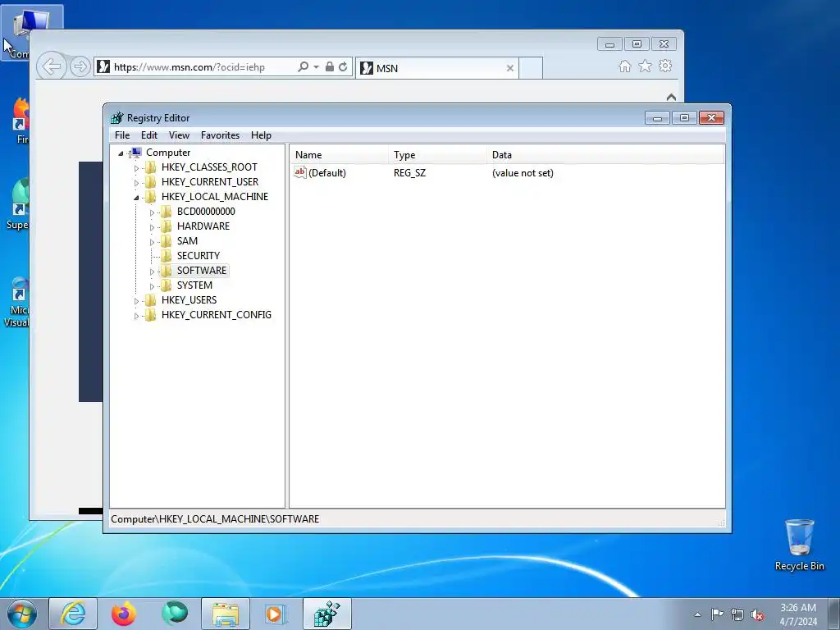Select the (Default) value name

tap(327, 173)
